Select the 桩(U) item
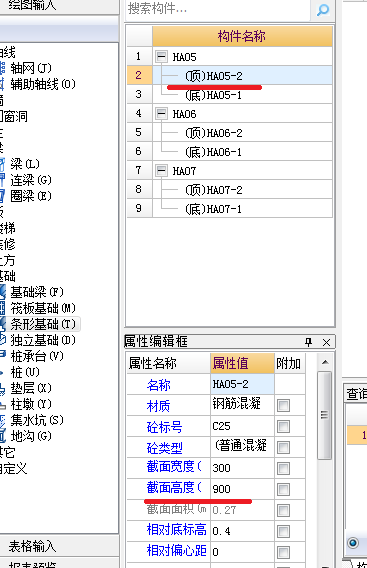This screenshot has width=367, height=568. (x=24, y=372)
